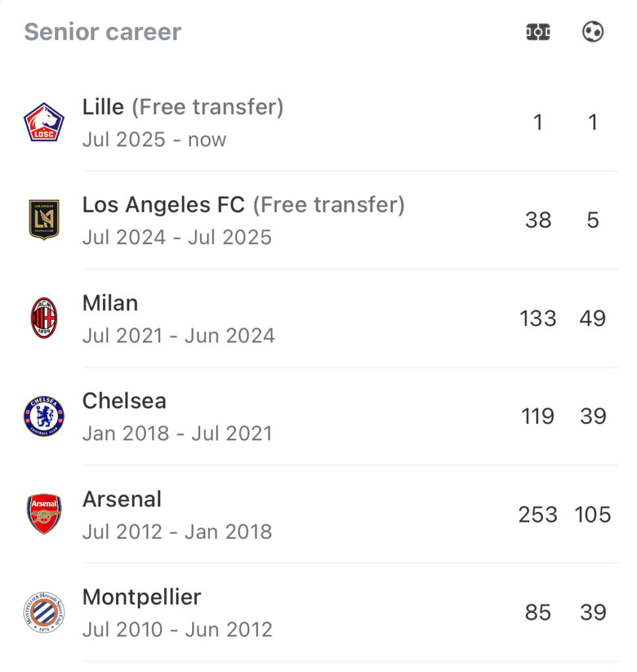637x672 pixels.
Task: Click the Jul 2021 - Jun 2024 date range
Action: (178, 335)
